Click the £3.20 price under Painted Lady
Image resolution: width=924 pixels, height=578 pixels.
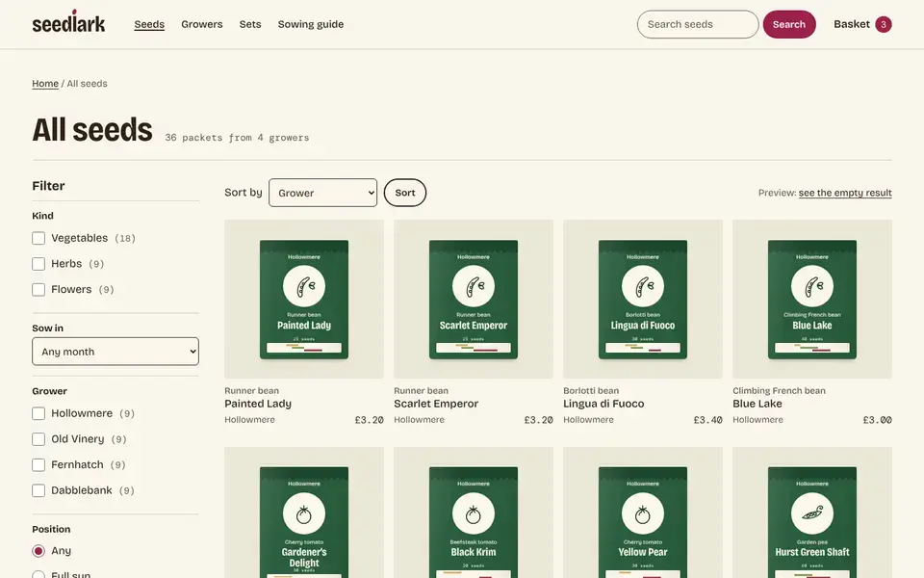[369, 420]
